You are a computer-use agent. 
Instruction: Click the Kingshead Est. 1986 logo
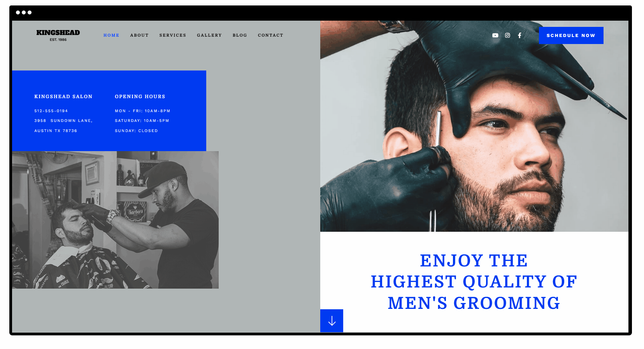(x=58, y=35)
